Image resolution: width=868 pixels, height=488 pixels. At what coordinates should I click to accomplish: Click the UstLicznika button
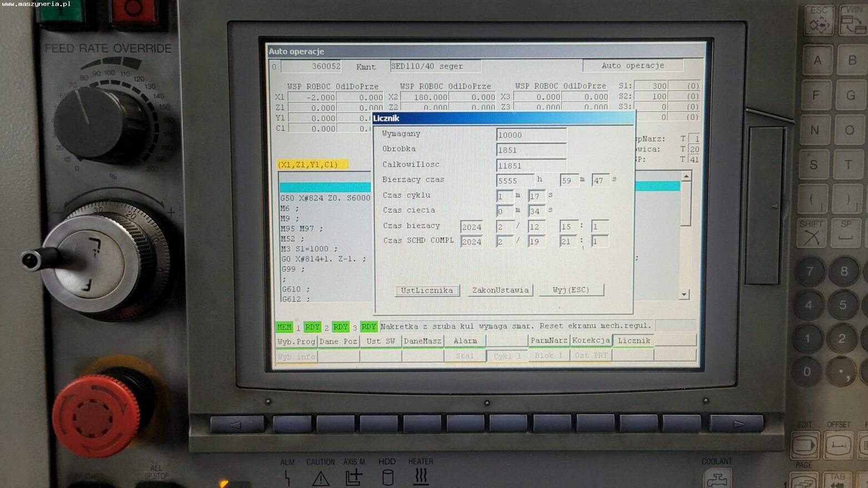(427, 291)
